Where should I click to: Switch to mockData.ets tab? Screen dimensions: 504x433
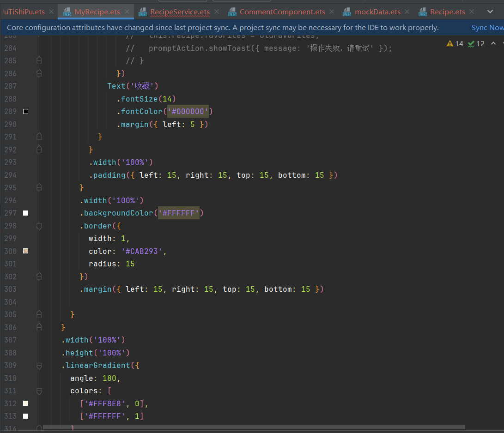click(x=377, y=12)
